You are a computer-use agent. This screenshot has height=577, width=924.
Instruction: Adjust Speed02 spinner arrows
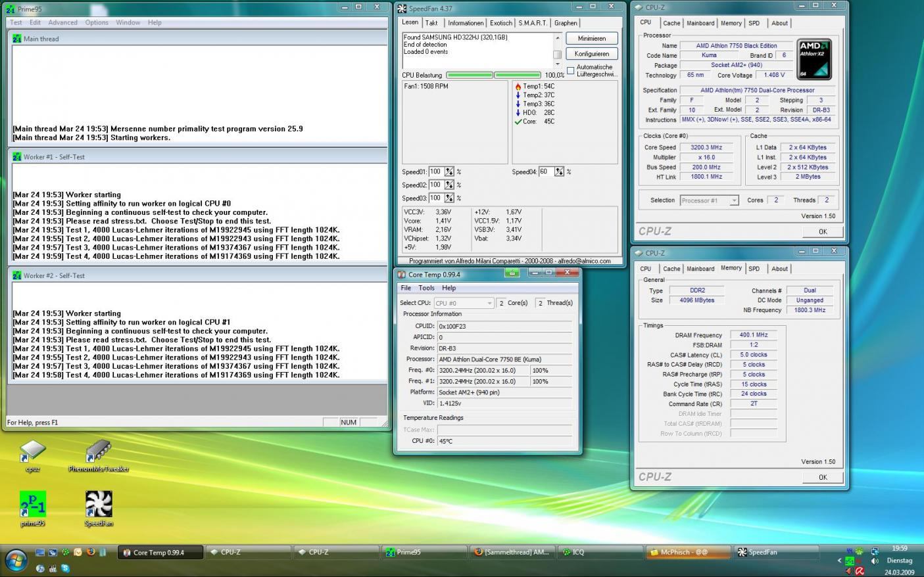(449, 185)
